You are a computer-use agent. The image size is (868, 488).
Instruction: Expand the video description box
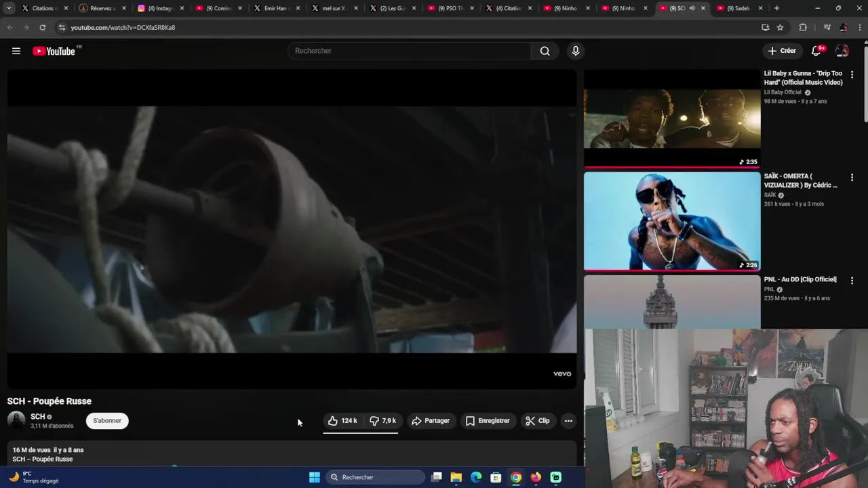292,453
